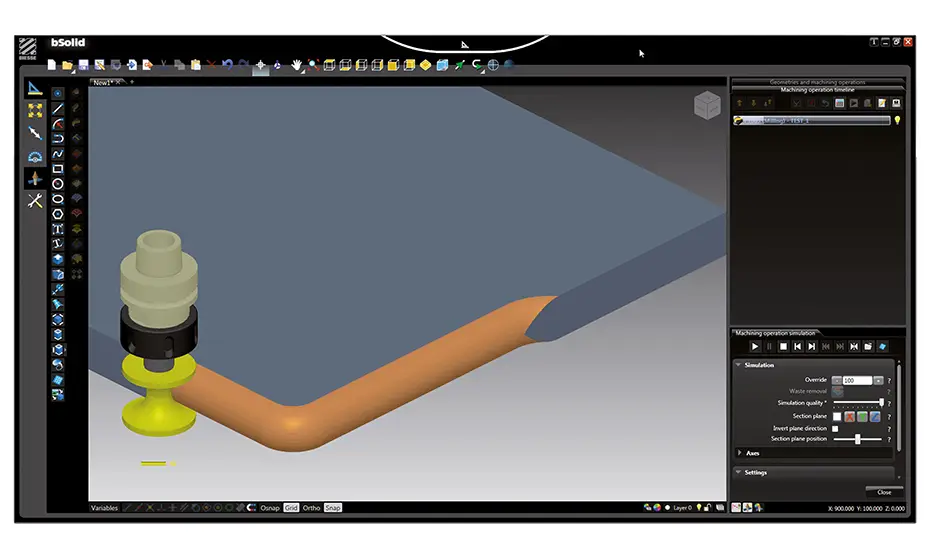The width and height of the screenshot is (930, 558).
Task: Switch to the New1 document tab
Action: (103, 81)
